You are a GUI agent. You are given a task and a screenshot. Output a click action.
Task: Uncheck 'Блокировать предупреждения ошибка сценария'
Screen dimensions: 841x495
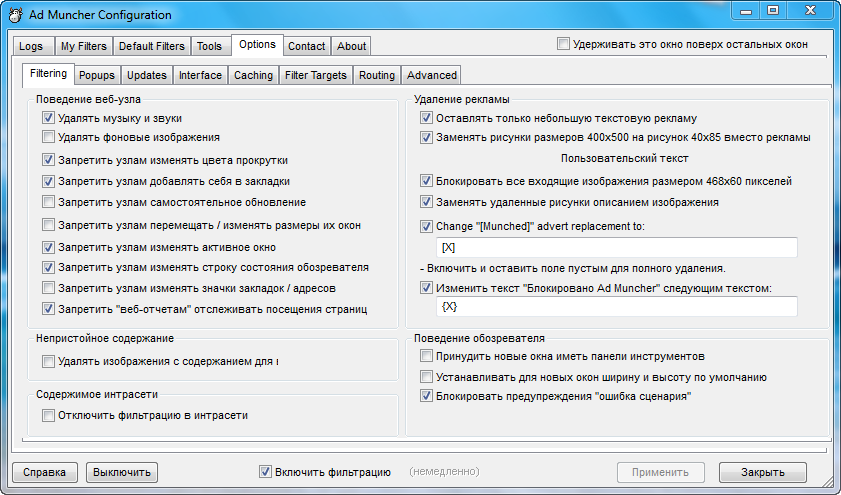click(x=427, y=396)
